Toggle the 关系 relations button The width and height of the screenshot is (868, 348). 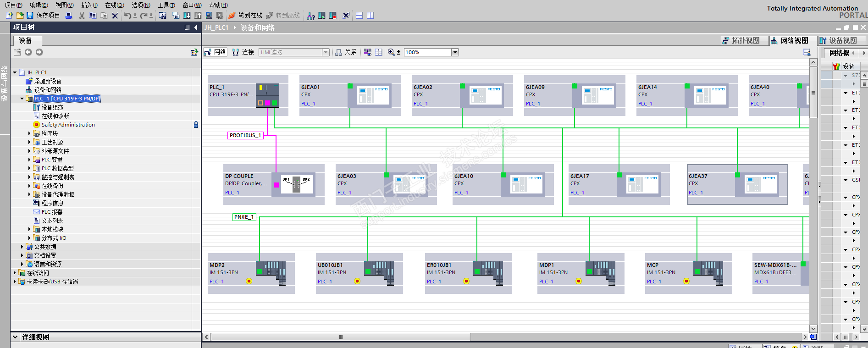tap(346, 52)
